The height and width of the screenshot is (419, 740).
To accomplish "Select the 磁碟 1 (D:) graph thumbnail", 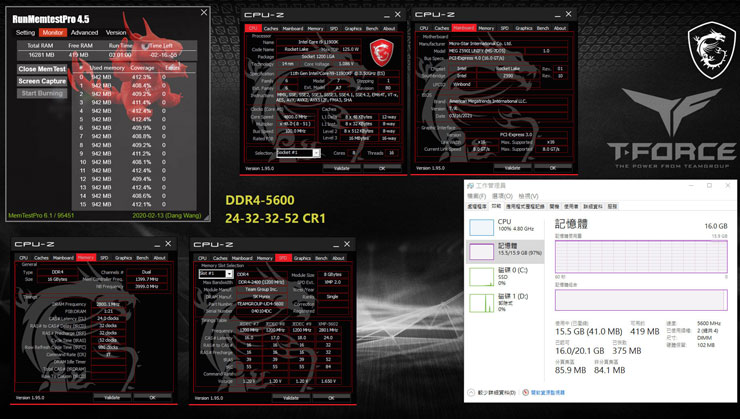I will point(481,303).
